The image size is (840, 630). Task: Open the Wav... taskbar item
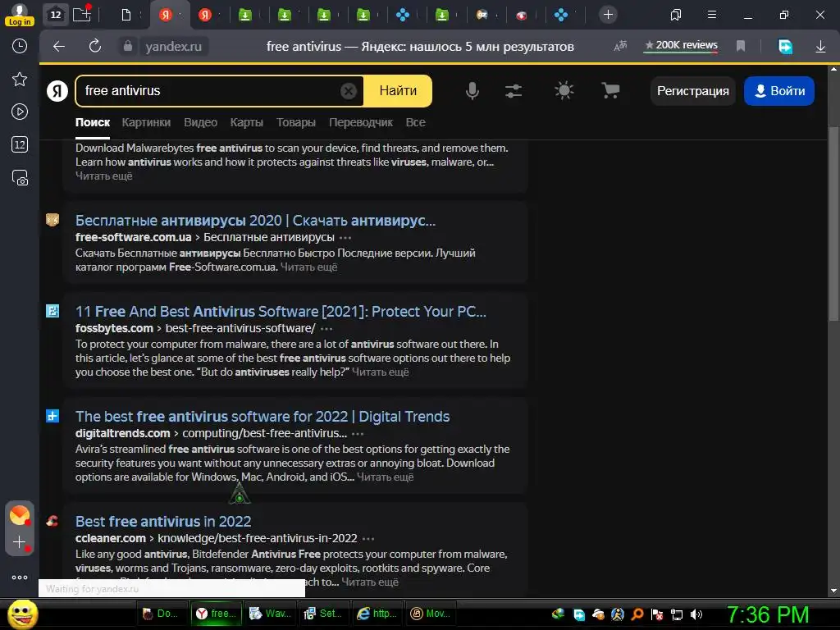(271, 614)
